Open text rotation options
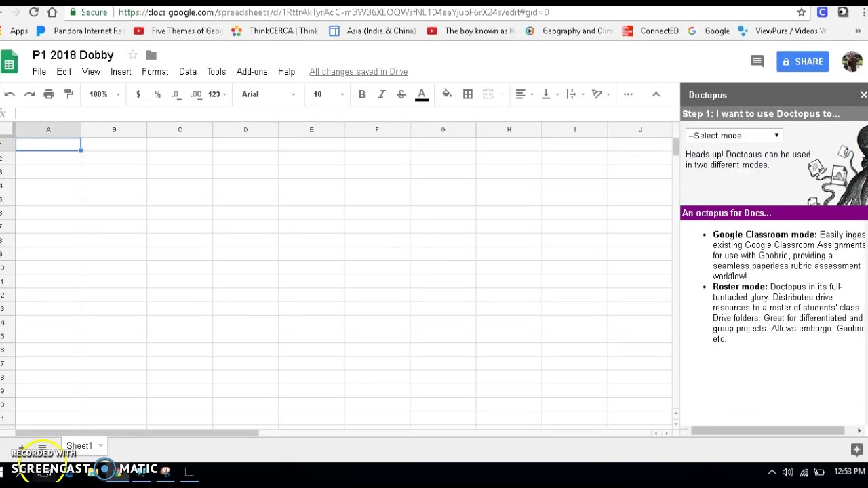The height and width of the screenshot is (488, 868). coord(600,94)
